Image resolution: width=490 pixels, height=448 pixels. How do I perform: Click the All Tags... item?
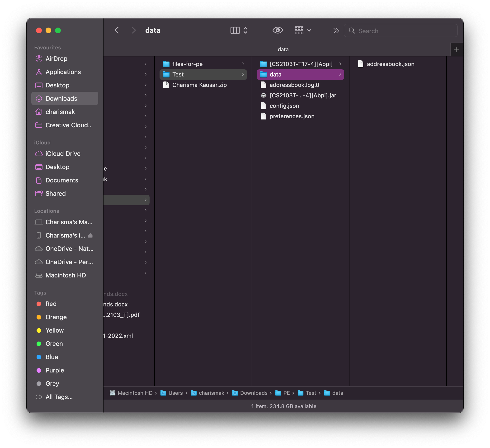coord(59,397)
